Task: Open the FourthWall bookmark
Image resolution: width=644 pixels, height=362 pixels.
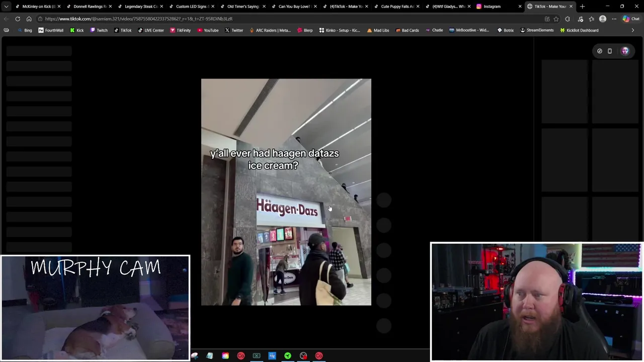Action: tap(51, 30)
